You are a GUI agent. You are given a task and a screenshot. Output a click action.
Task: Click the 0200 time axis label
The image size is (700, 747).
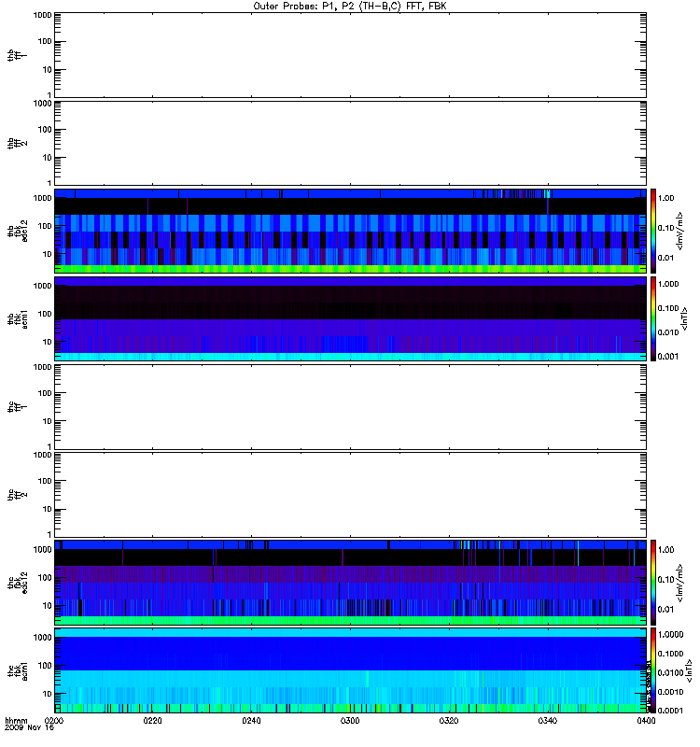click(x=54, y=721)
